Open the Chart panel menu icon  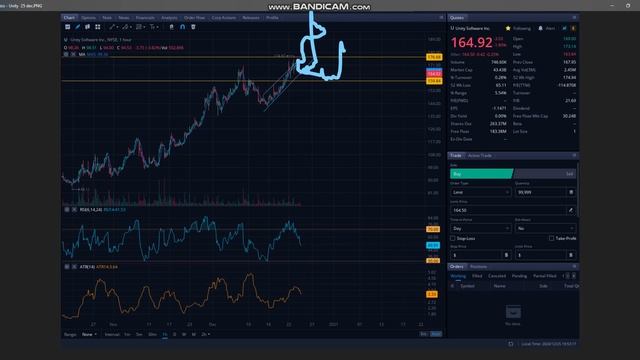point(441,18)
